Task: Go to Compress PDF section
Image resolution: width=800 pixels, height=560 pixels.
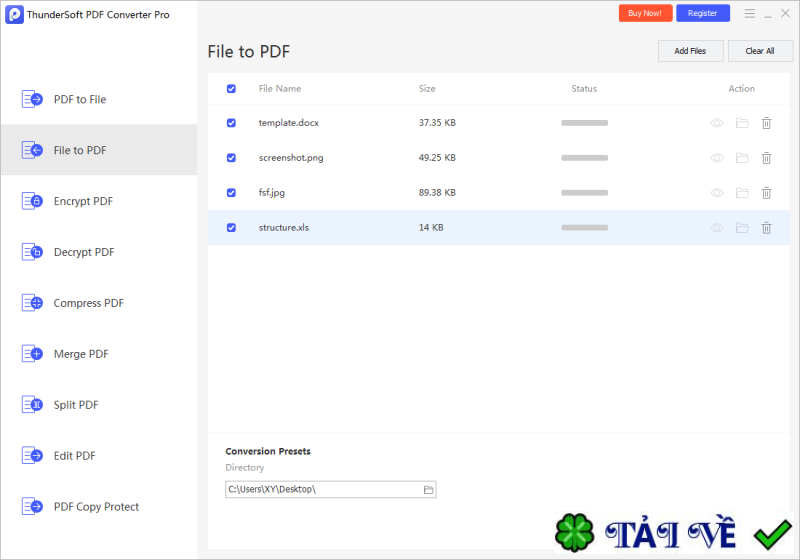Action: [99, 303]
